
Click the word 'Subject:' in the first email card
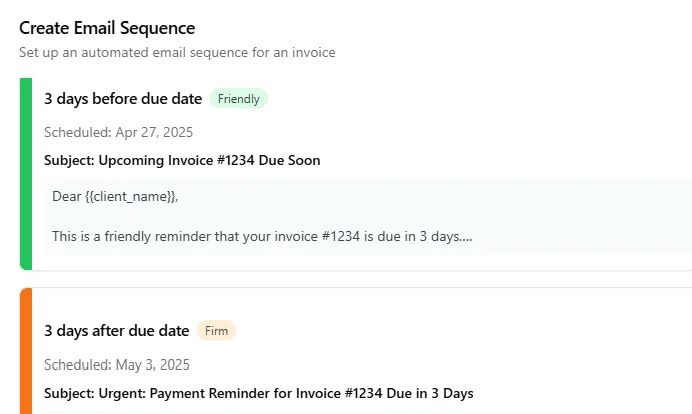[x=70, y=160]
